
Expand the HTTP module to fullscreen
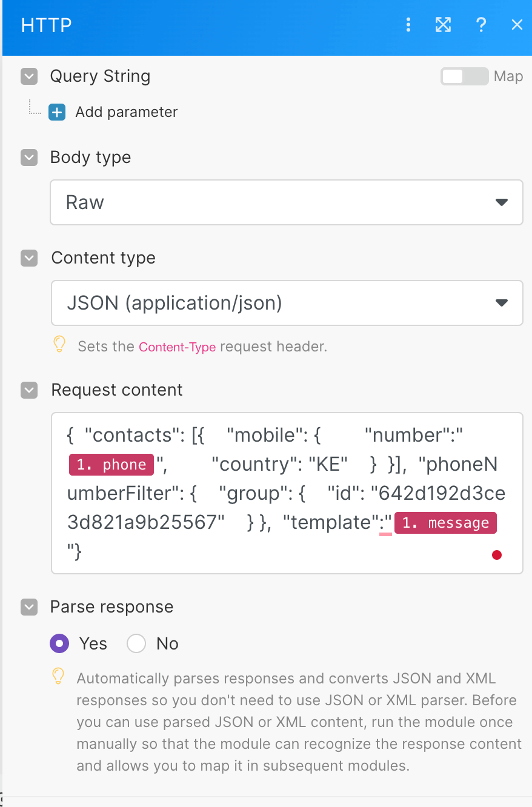pyautogui.click(x=444, y=25)
